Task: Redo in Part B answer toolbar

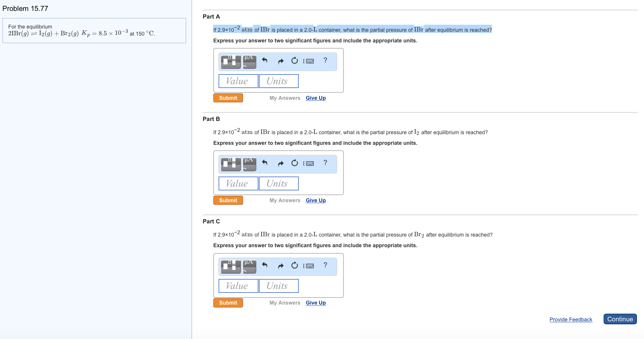Action: coord(281,163)
